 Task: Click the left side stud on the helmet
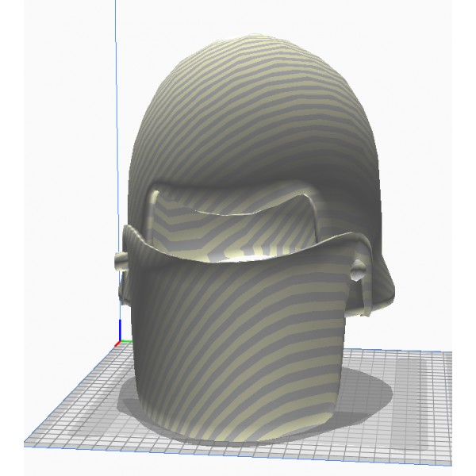click(121, 260)
